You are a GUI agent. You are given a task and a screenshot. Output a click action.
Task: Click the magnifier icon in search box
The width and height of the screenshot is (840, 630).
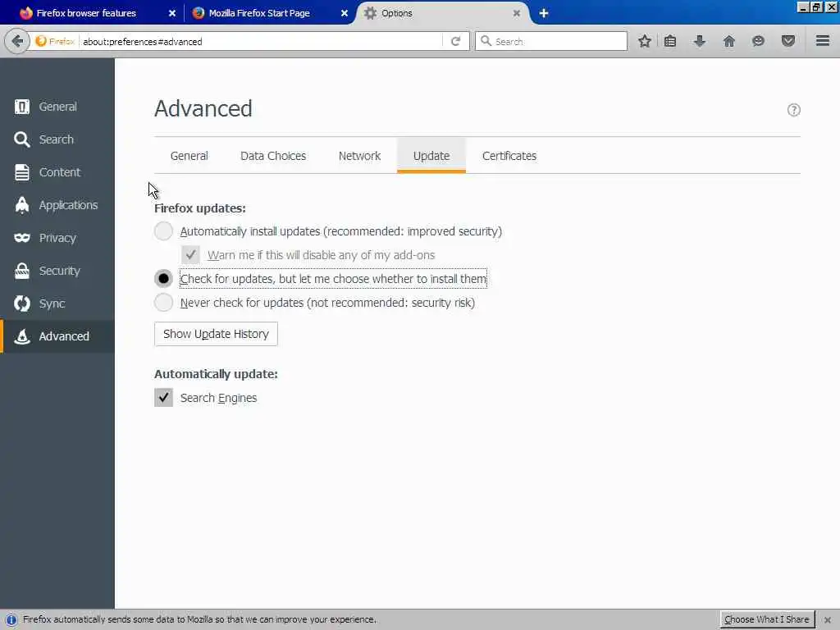[486, 41]
